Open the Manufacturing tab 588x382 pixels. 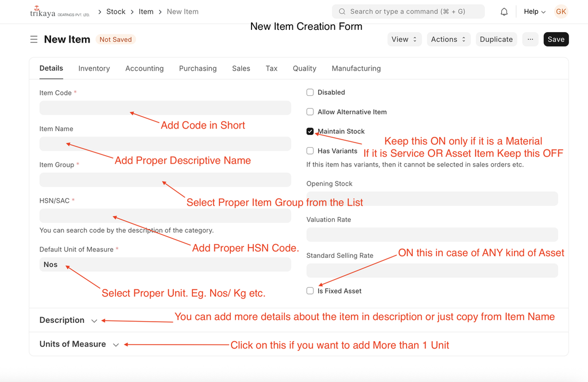pos(356,68)
